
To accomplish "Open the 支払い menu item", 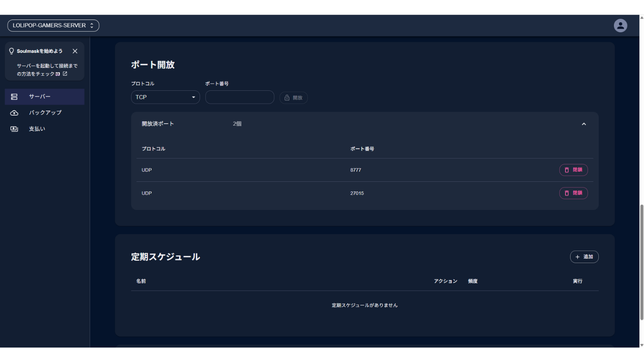I will (x=45, y=129).
